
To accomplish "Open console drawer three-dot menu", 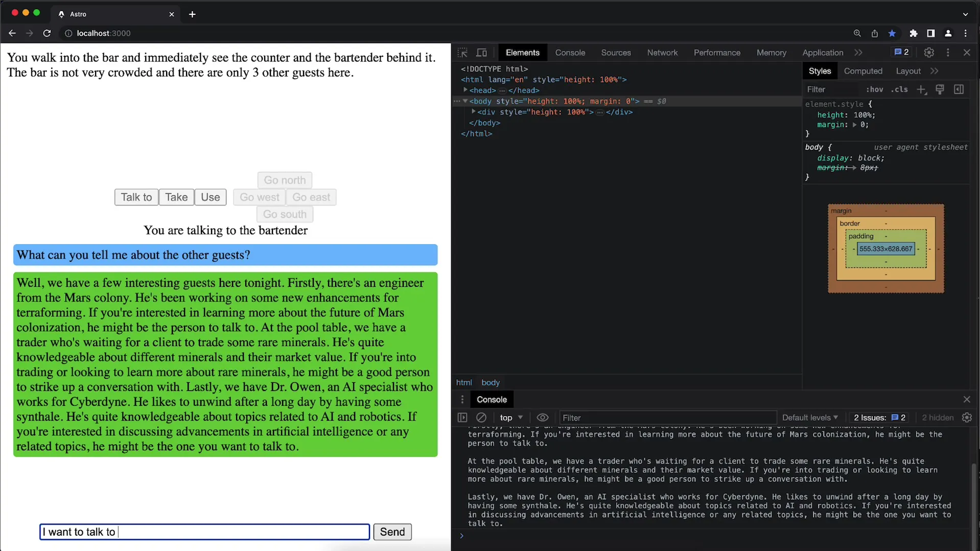I will click(462, 400).
